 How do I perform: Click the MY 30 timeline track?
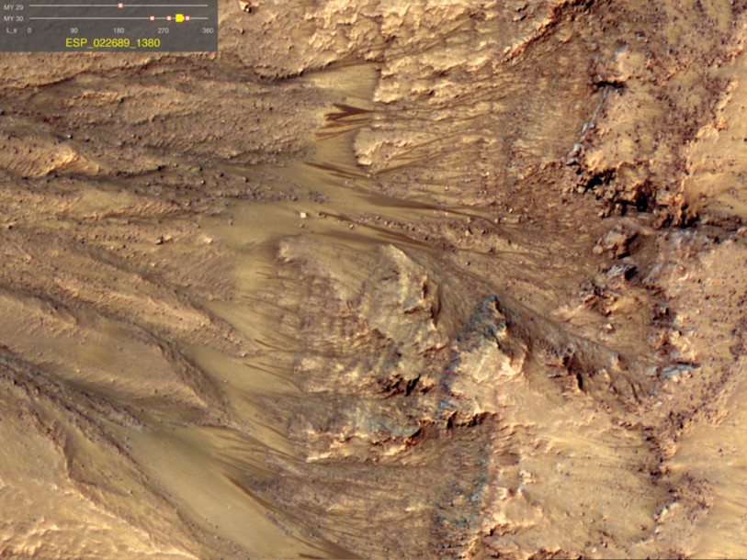pyautogui.click(x=119, y=18)
